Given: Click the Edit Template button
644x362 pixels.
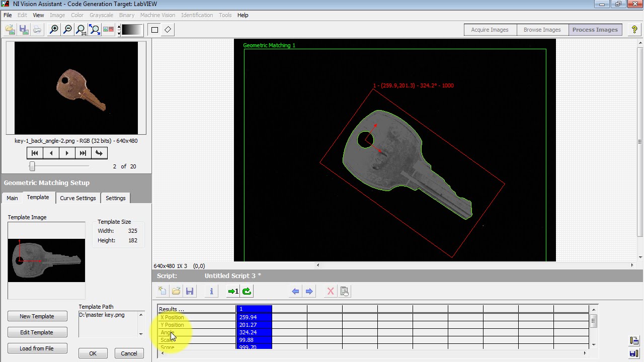Looking at the screenshot, I should point(37,332).
